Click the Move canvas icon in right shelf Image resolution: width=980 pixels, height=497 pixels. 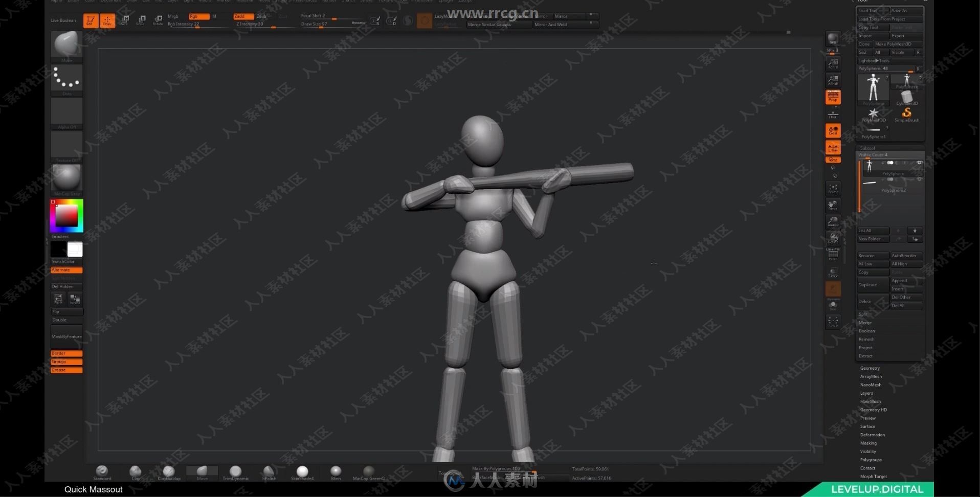coord(833,205)
